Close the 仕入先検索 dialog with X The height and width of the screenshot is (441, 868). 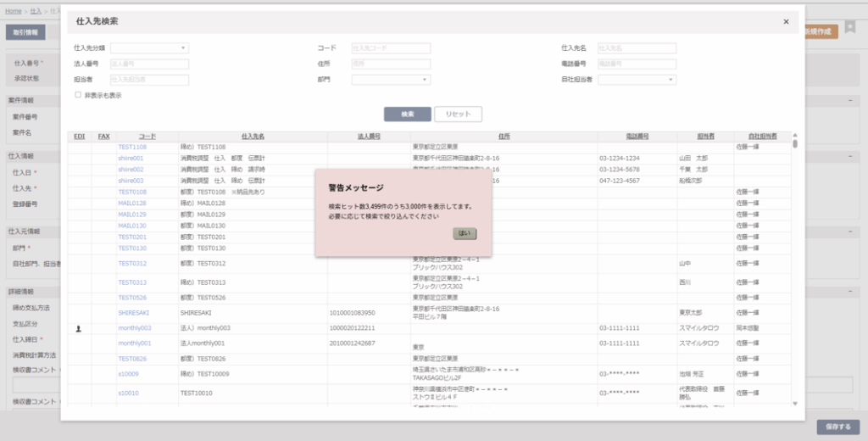786,22
